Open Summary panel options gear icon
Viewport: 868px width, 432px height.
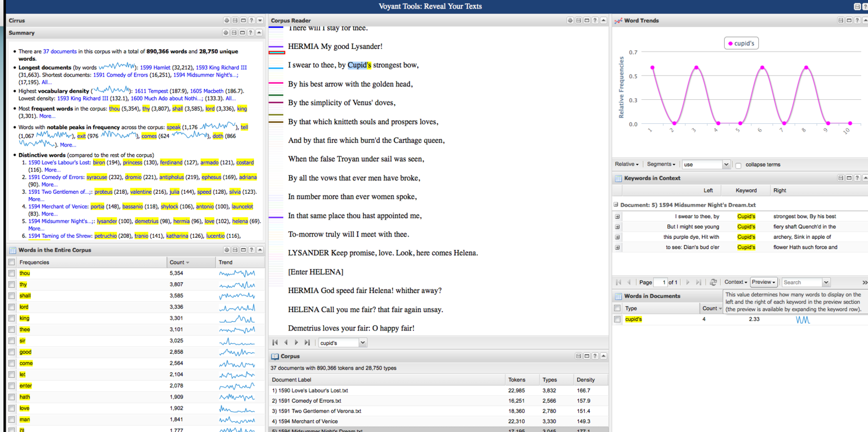click(x=226, y=33)
